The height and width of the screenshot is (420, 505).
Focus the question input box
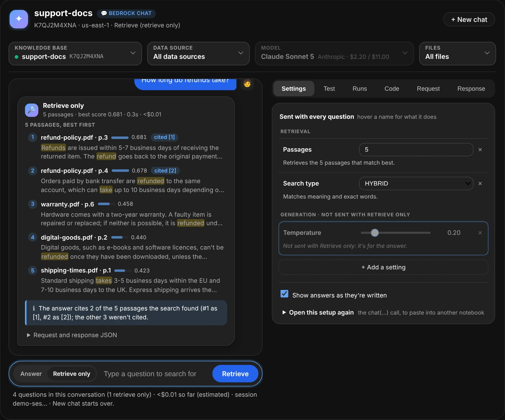[155, 374]
